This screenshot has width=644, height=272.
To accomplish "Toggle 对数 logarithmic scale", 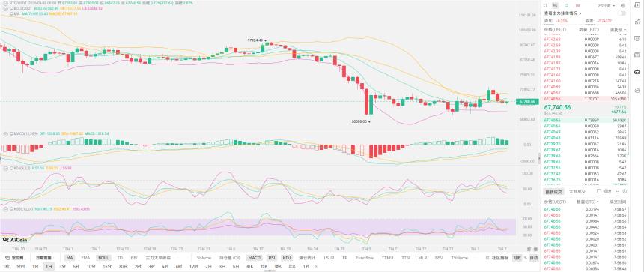I will pos(517,258).
